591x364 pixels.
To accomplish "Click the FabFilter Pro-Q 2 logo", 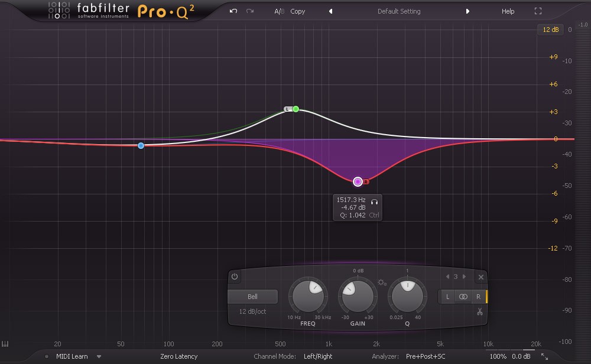I will [x=121, y=11].
